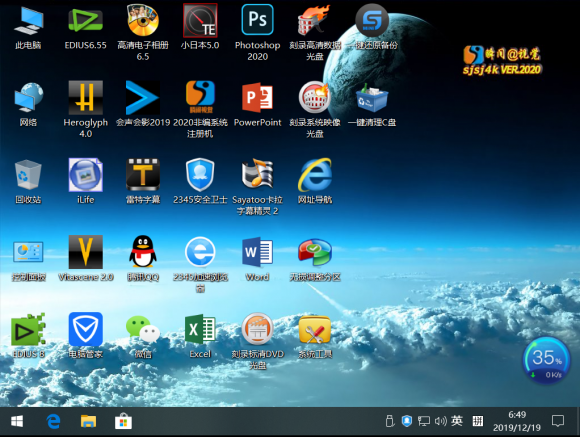Click the network status tray icon
The width and height of the screenshot is (580, 437).
coord(424,421)
